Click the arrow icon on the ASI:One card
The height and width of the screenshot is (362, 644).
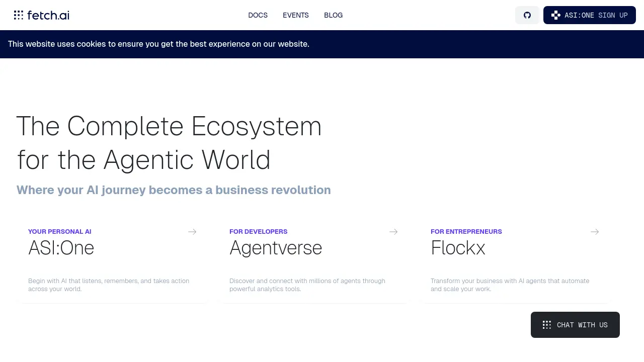click(x=192, y=232)
